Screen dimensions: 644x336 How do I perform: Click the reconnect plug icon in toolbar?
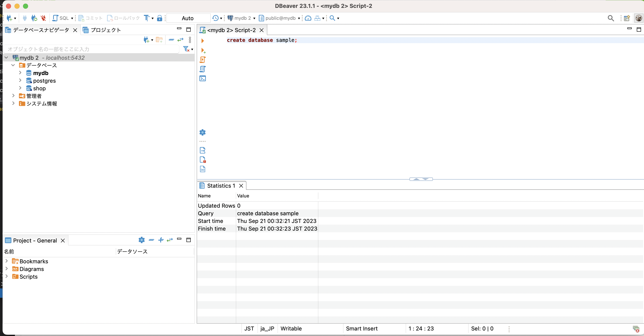34,18
